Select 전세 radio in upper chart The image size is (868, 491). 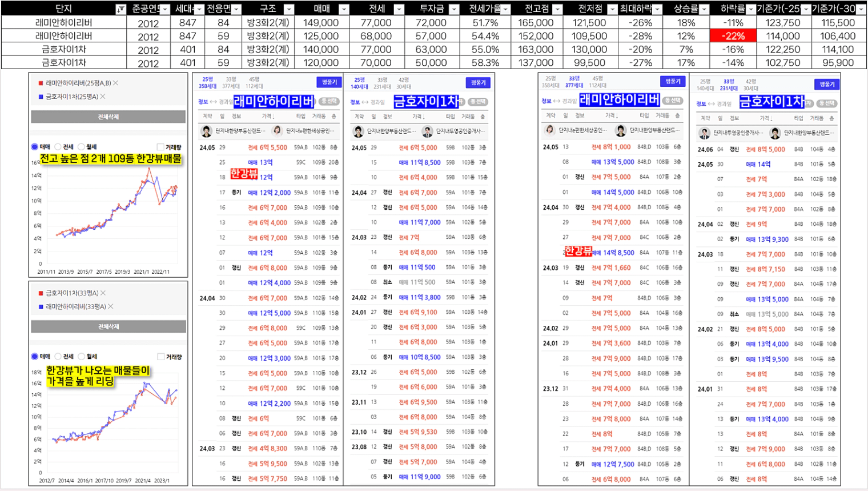pos(58,147)
